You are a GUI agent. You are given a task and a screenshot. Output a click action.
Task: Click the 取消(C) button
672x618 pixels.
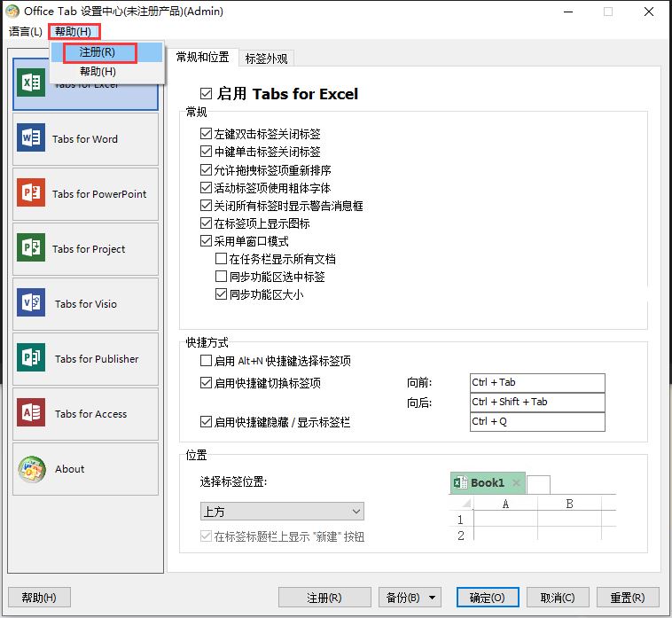point(558,598)
